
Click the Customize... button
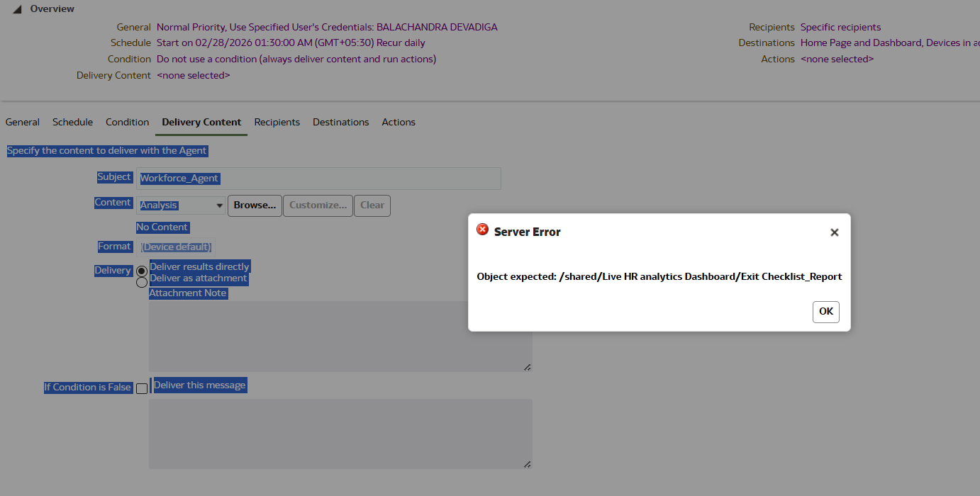point(318,205)
